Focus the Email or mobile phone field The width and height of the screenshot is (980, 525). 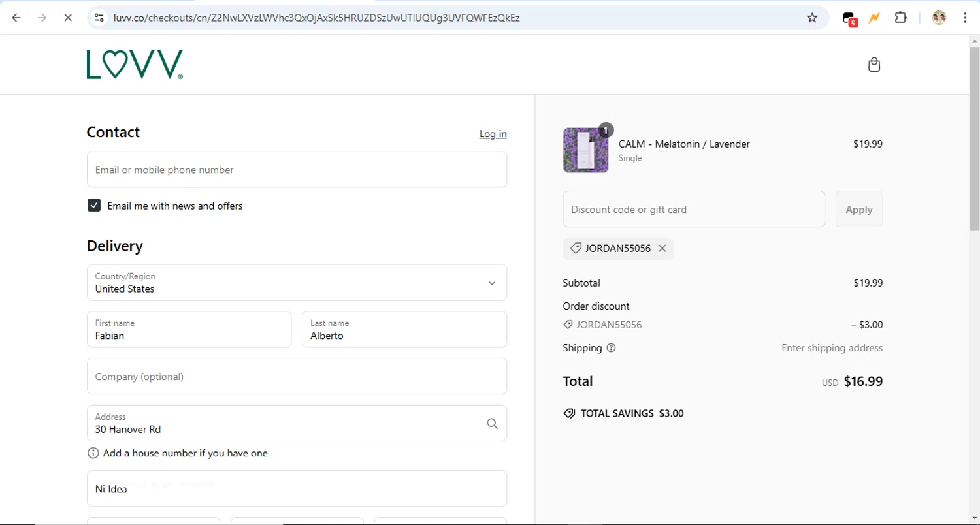click(x=297, y=170)
